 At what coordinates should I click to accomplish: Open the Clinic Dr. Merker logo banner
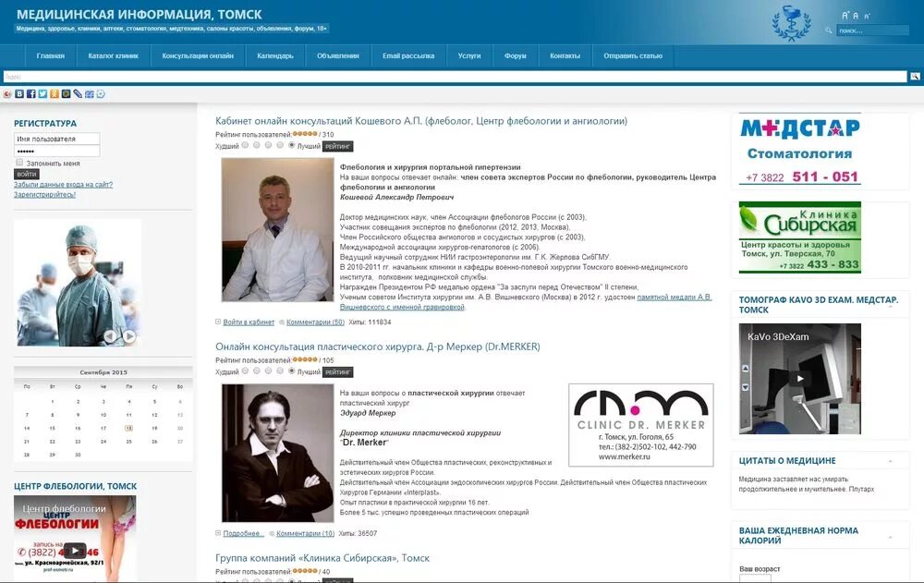point(641,425)
